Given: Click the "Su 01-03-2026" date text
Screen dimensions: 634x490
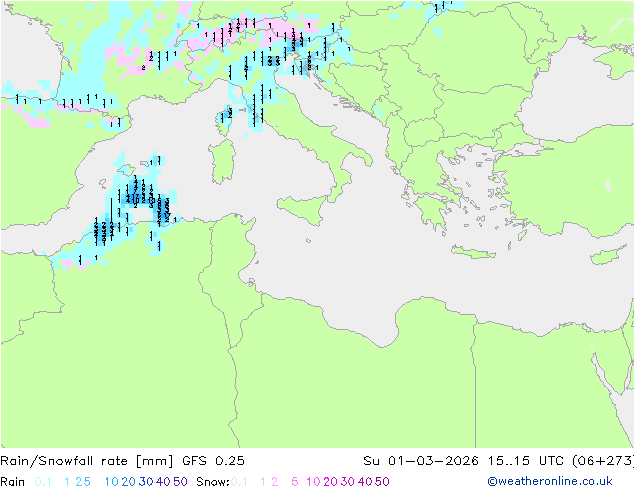Looking at the screenshot, I should click(x=421, y=461).
